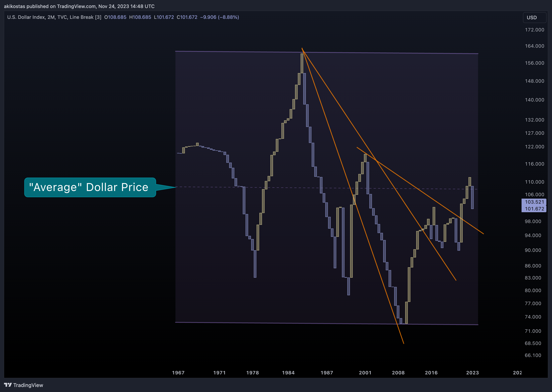Click the 1978 time axis label
Screen dimensions: 552x392
point(253,373)
